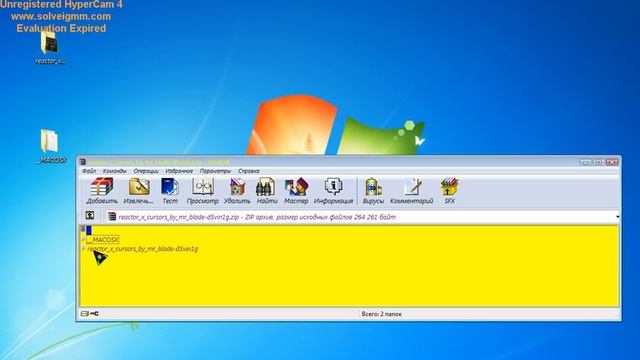This screenshot has height=360, width=640.
Task: Click the drive icon in status bar
Action: coord(85,313)
